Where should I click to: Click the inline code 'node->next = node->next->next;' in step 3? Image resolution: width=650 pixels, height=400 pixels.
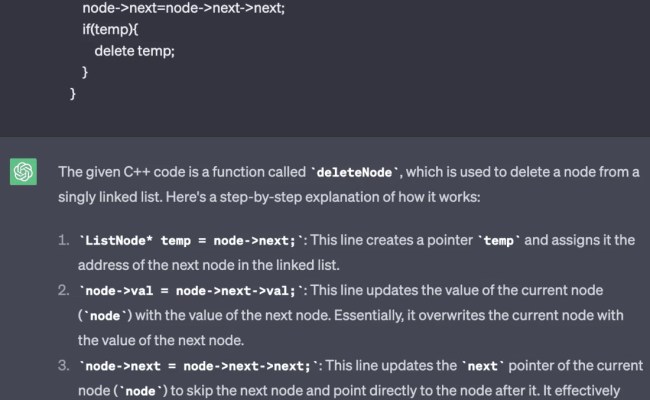tap(197, 366)
